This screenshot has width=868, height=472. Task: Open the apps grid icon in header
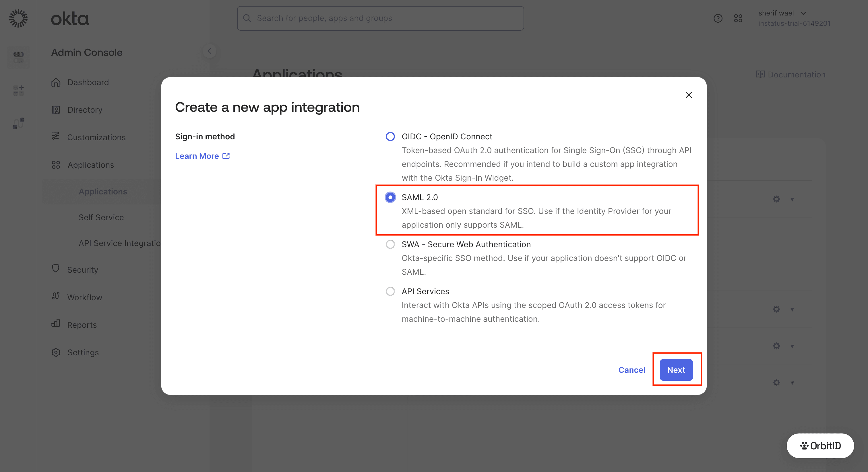(x=738, y=18)
